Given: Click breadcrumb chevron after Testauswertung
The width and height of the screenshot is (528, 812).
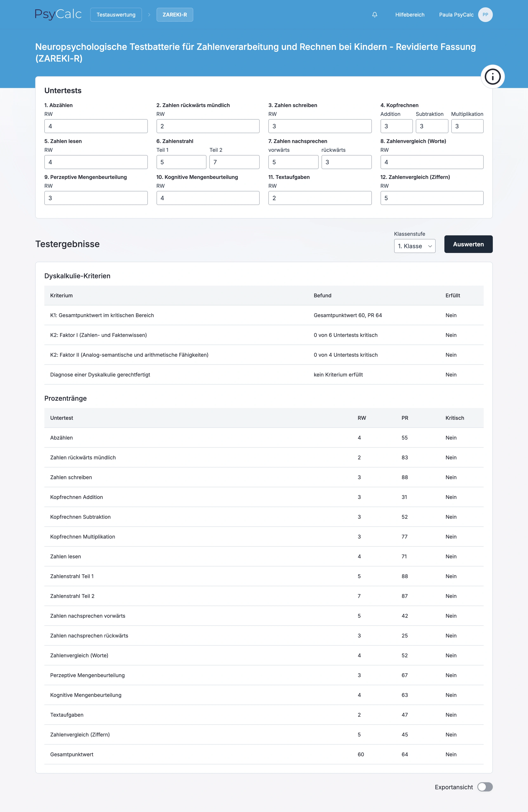Looking at the screenshot, I should tap(149, 15).
